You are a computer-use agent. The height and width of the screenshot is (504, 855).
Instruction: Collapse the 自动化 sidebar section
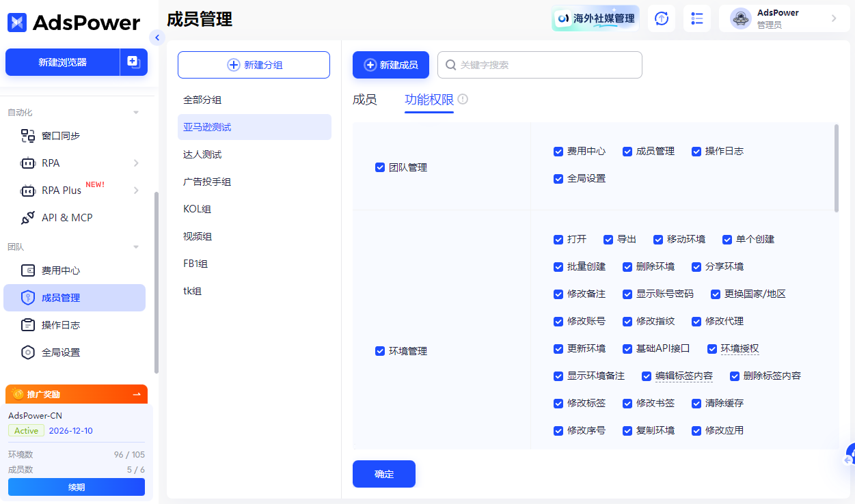tap(135, 111)
